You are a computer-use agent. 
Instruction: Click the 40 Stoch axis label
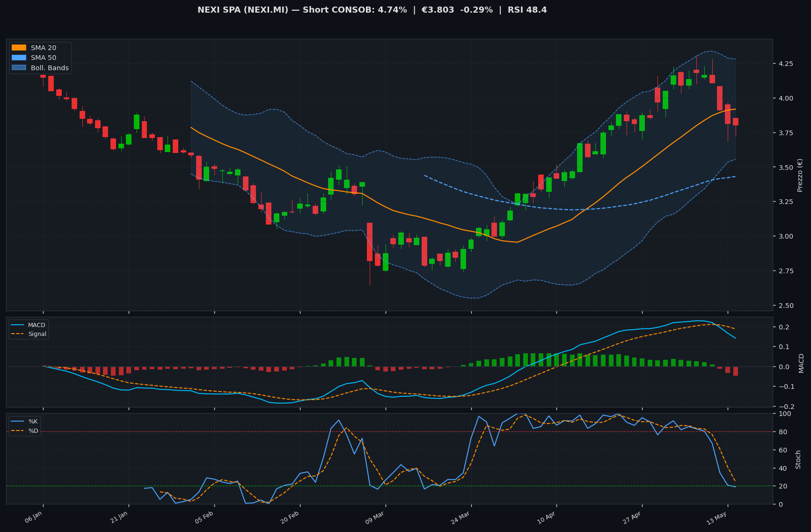(x=782, y=468)
